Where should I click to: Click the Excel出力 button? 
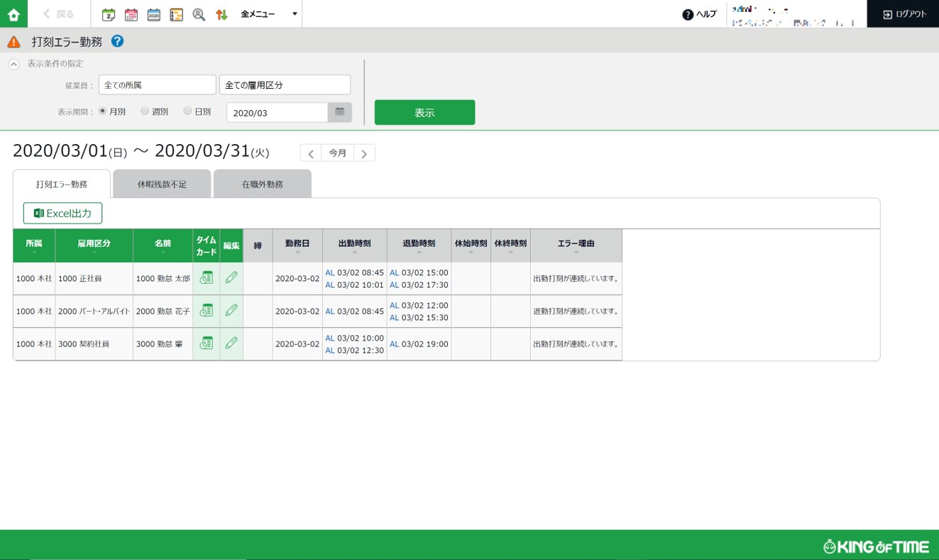pos(62,213)
